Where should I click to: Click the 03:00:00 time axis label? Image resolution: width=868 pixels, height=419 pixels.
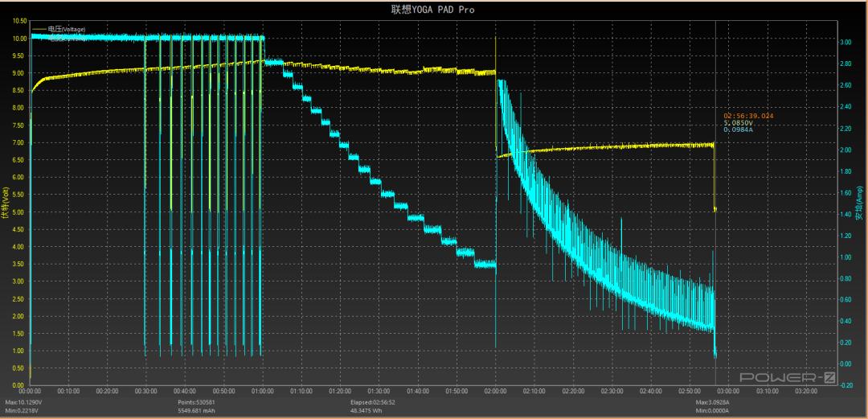pos(728,392)
